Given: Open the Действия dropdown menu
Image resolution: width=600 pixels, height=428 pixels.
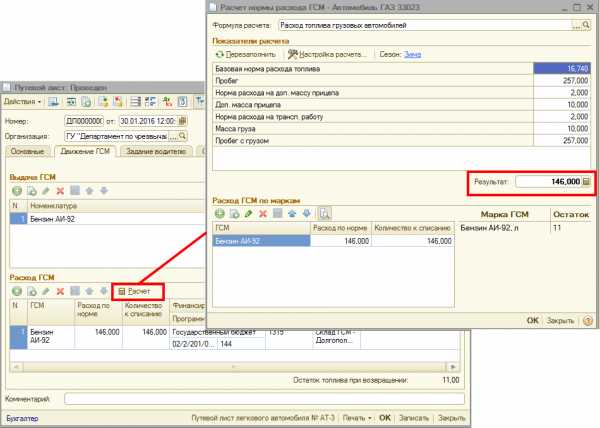Looking at the screenshot, I should (x=22, y=103).
